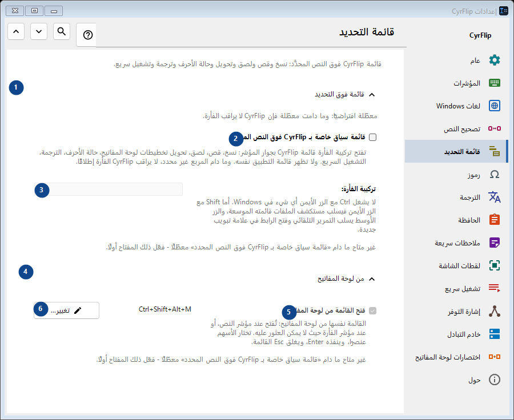
Task: Open the حول page label
Action: pyautogui.click(x=475, y=380)
